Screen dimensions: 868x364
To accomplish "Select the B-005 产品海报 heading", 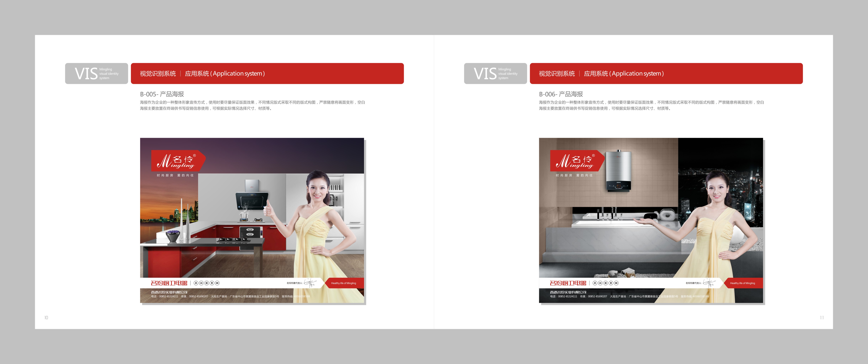I will pos(162,94).
